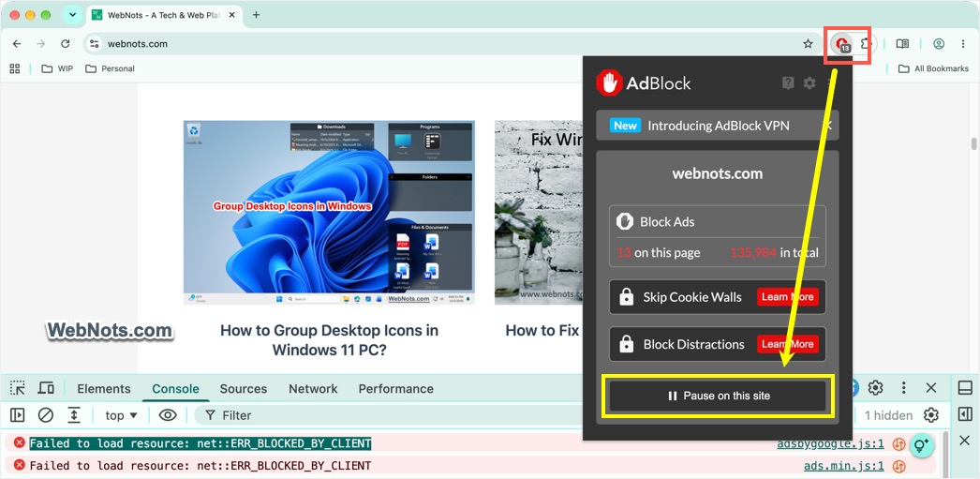
Task: Open the Chrome profile avatar
Action: [939, 44]
